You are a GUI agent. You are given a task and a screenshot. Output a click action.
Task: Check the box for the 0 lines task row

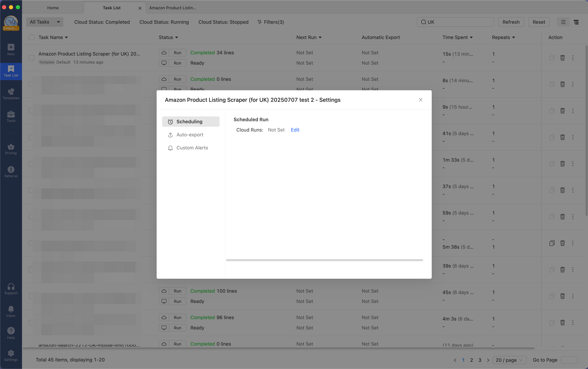point(31,84)
